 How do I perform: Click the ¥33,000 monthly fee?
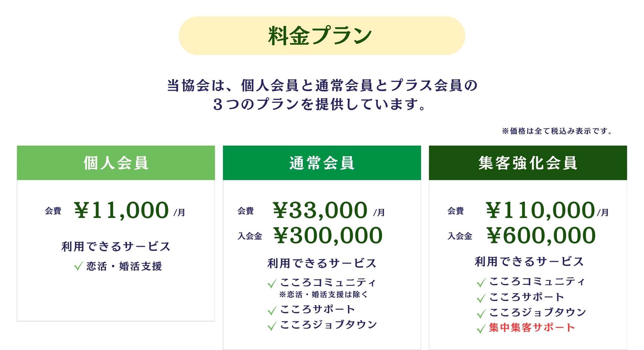pos(320,210)
